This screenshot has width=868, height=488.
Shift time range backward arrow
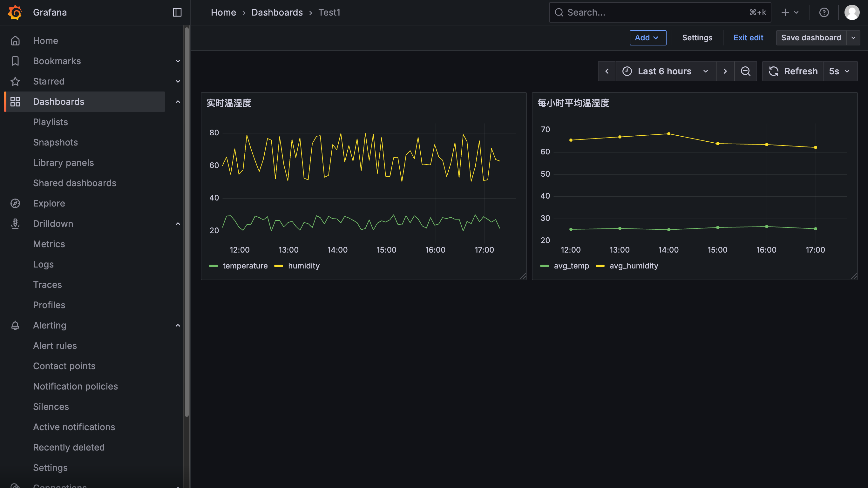point(607,71)
